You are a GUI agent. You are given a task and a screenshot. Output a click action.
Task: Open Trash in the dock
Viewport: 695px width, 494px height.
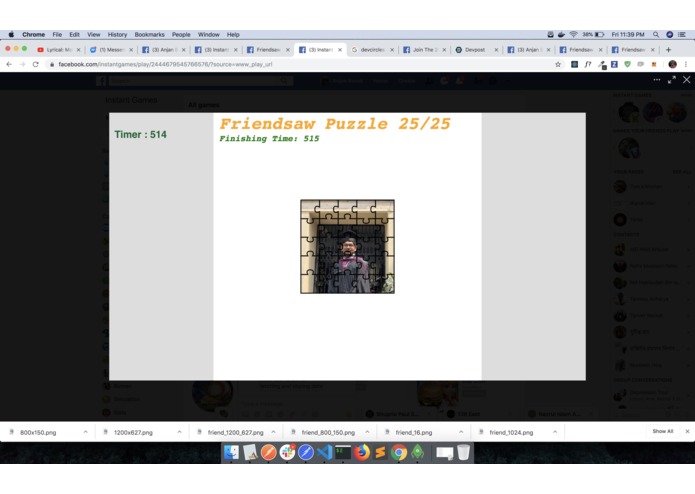(x=463, y=452)
